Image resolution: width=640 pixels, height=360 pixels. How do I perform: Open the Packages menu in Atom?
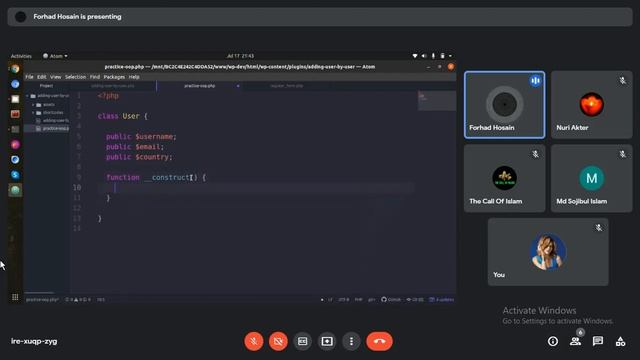114,77
